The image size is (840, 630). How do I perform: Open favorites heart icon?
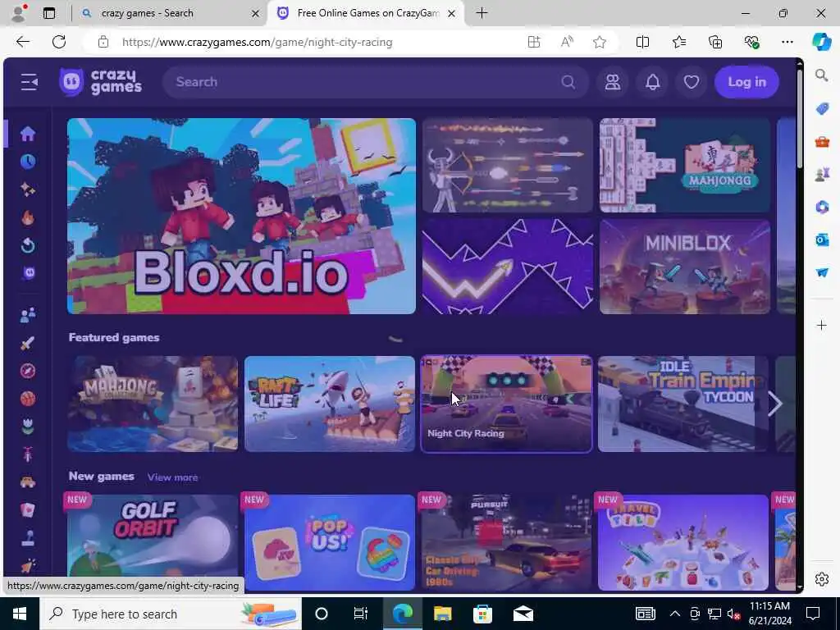click(691, 82)
